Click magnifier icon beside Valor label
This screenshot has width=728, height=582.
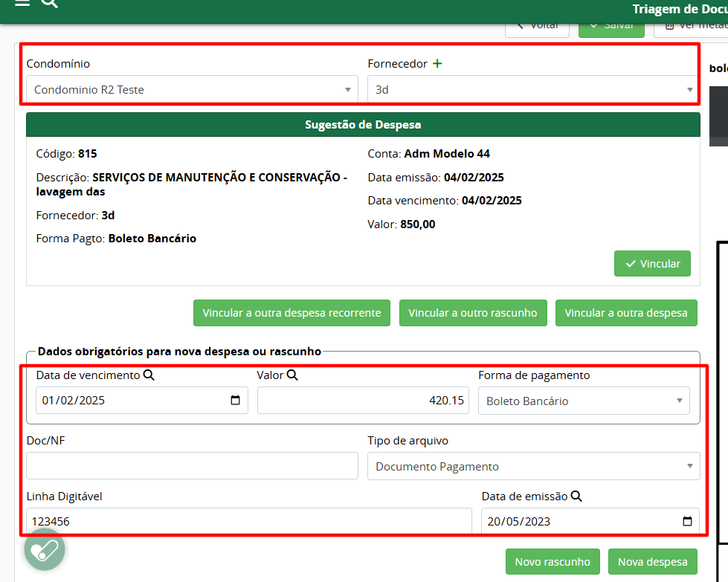pyautogui.click(x=292, y=375)
